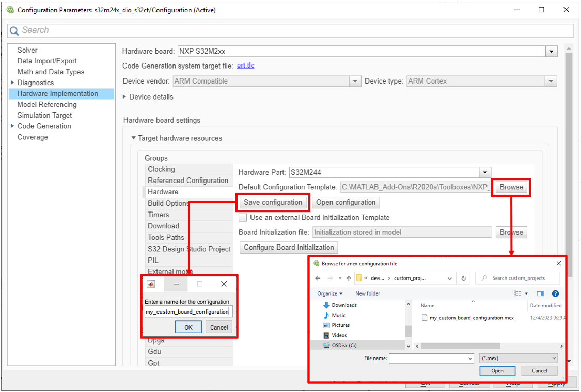Close the Browse for .mex file dialog
Screen dimensions: 581x392
(559, 263)
